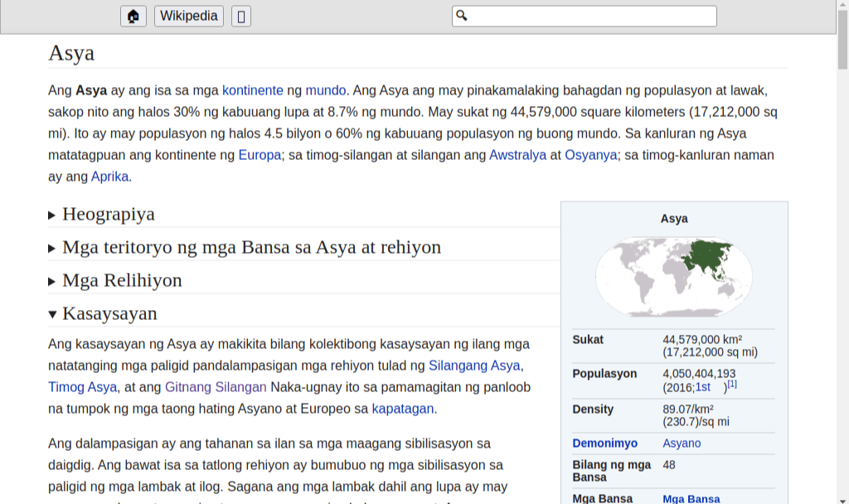The height and width of the screenshot is (504, 849).
Task: Click the magnifier icon in search box
Action: click(463, 16)
